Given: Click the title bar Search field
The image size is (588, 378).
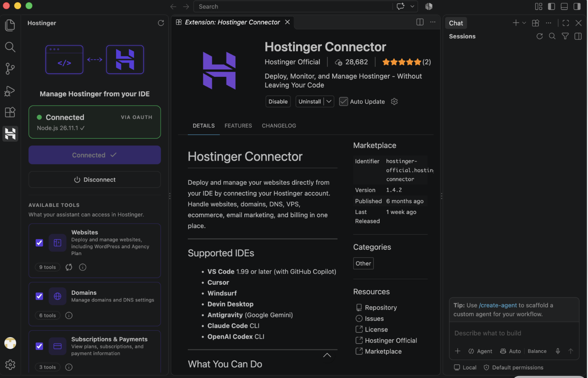Looking at the screenshot, I should tap(293, 6).
